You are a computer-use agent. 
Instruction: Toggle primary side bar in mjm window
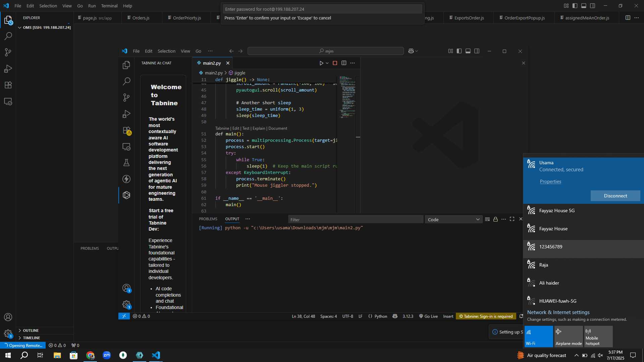[x=459, y=51]
